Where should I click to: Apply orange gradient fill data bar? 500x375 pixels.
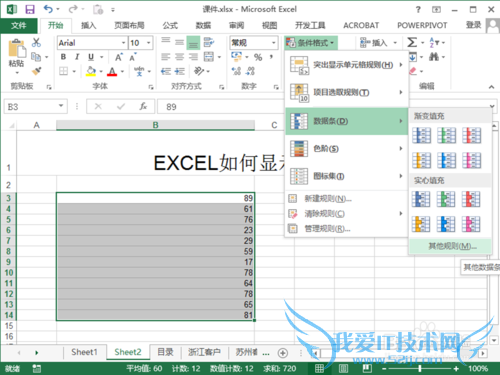coord(422,160)
